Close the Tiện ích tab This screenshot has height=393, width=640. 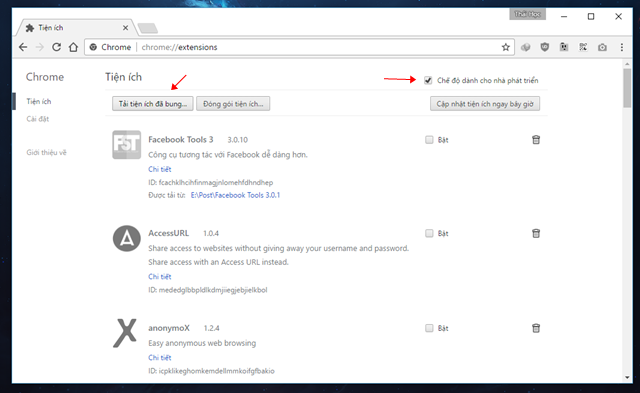coord(125,28)
